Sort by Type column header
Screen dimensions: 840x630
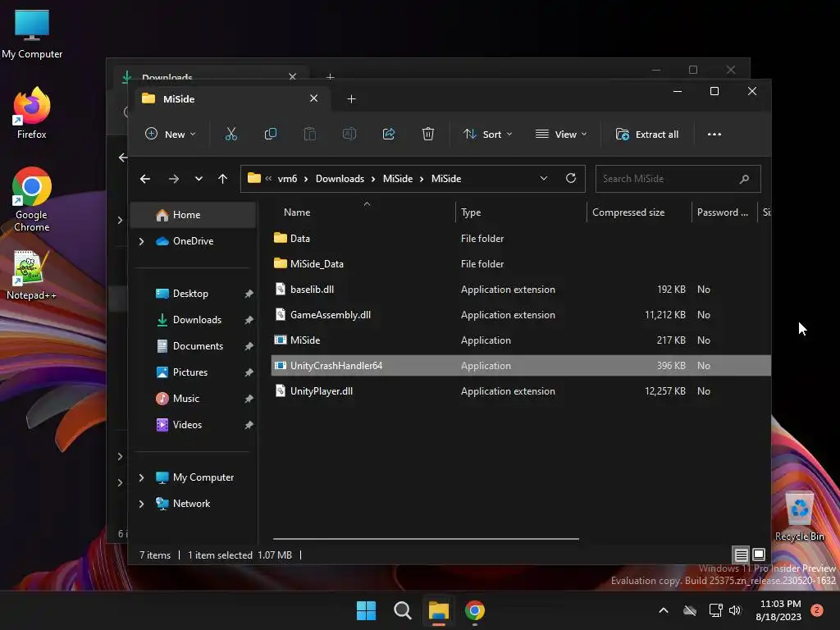pos(471,212)
